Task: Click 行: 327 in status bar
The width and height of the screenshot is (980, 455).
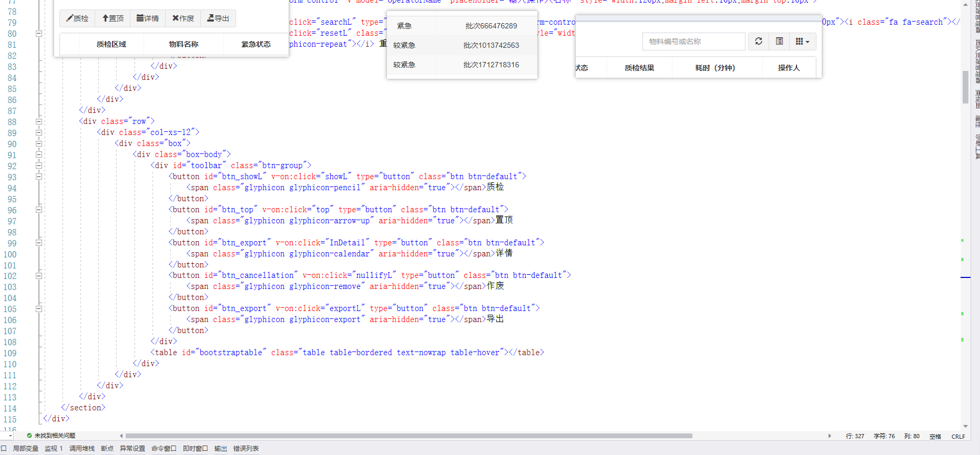Action: [855, 436]
